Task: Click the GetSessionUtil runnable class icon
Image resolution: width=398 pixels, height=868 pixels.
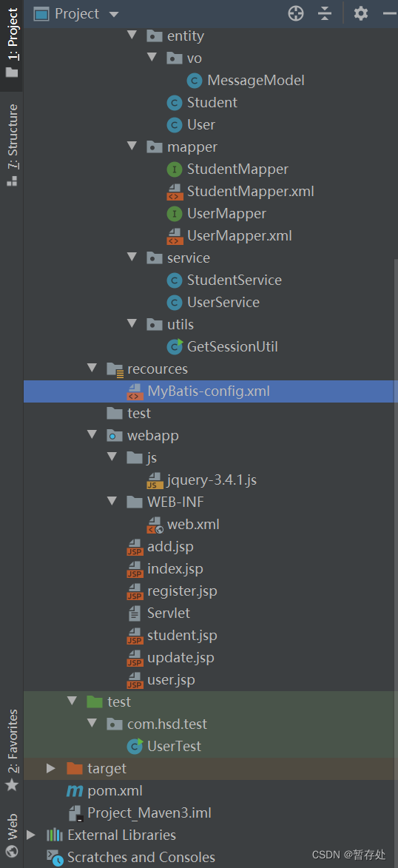Action: 175,346
